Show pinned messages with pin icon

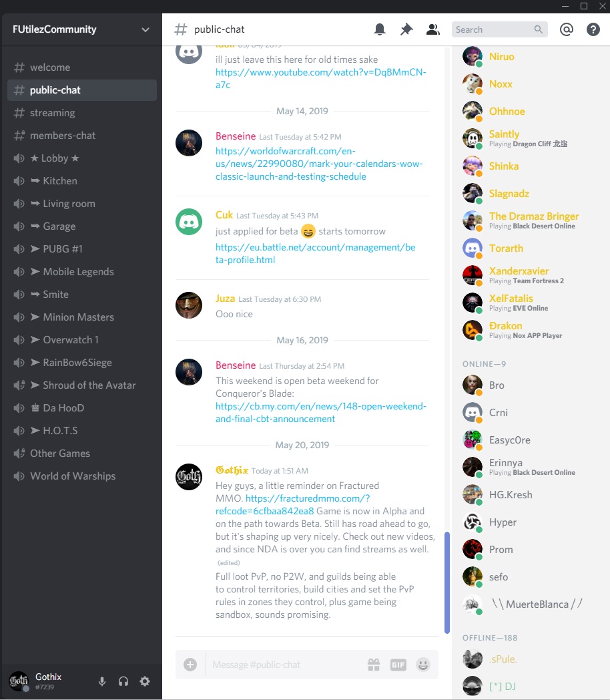click(406, 29)
